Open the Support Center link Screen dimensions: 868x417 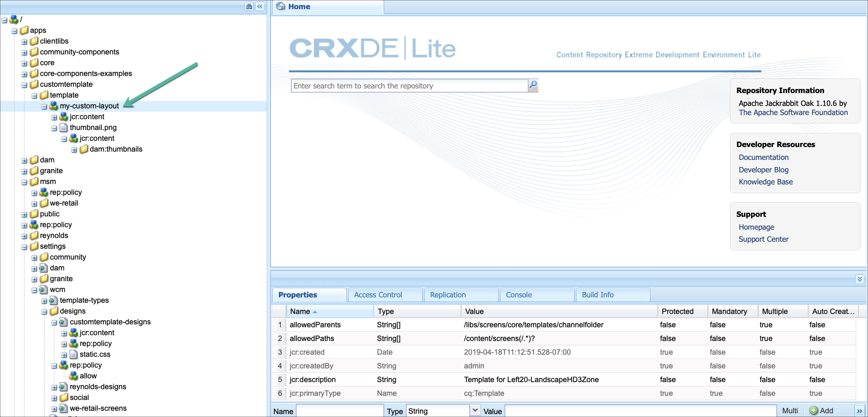(763, 239)
